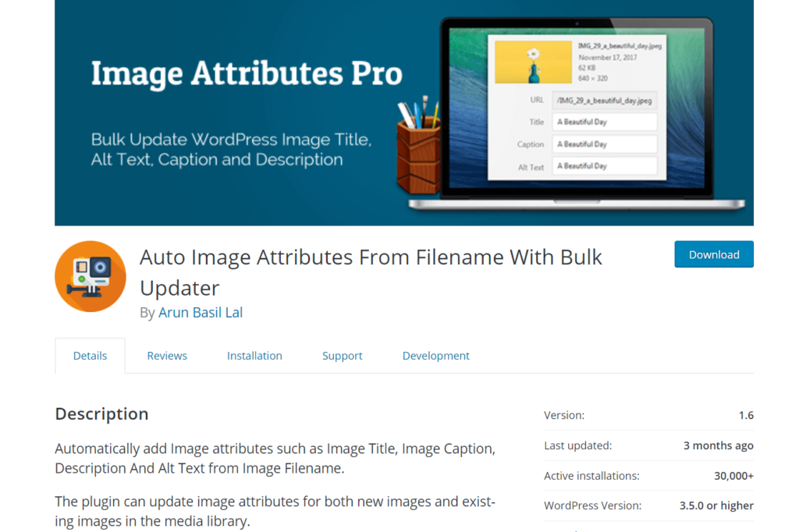The height and width of the screenshot is (532, 799).
Task: Click the IMG_29_a_beautiful_day.jpeg filename in banner
Action: [x=619, y=46]
